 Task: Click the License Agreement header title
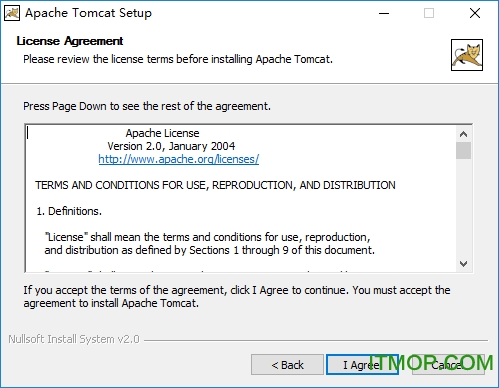pos(70,41)
